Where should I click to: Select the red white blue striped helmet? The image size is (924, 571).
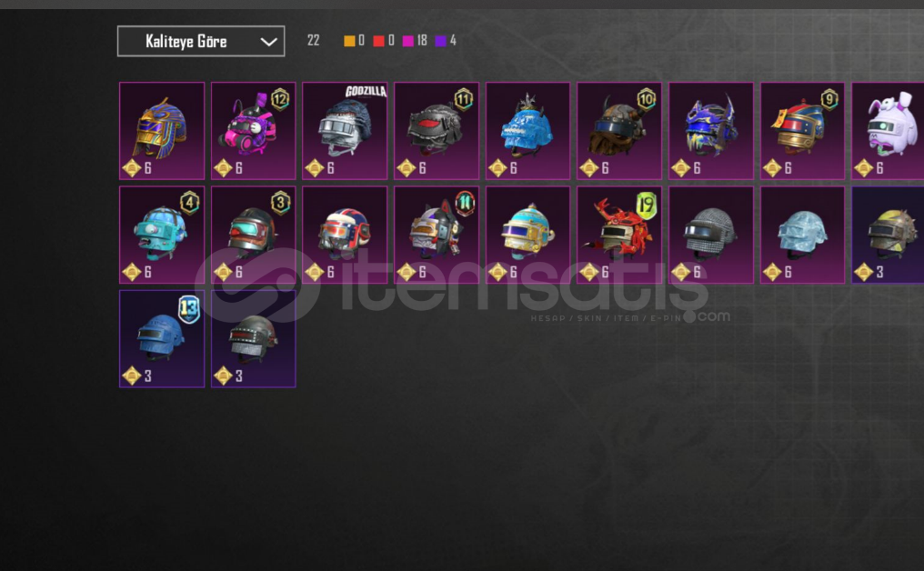345,235
